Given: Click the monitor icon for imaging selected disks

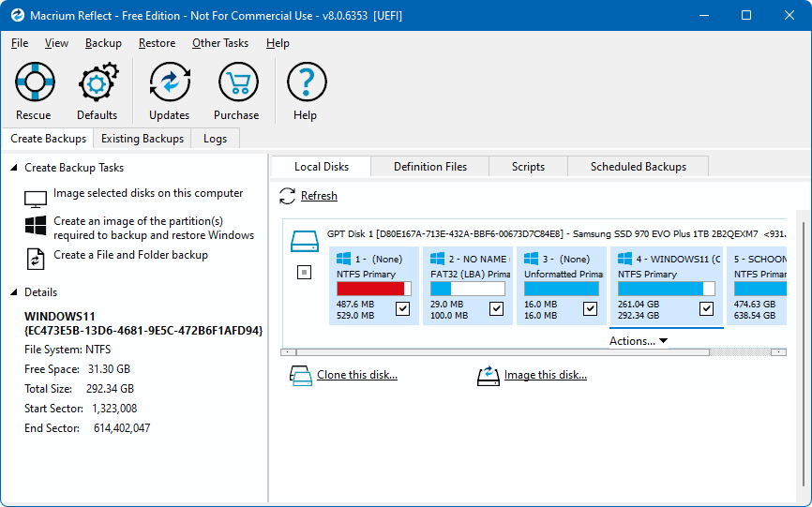Looking at the screenshot, I should click(x=36, y=199).
